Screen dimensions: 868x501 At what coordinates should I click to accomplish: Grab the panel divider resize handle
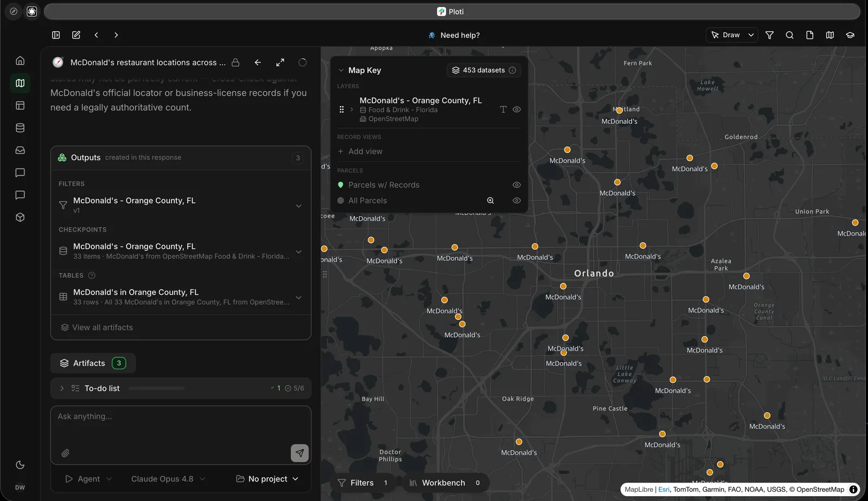click(x=325, y=274)
